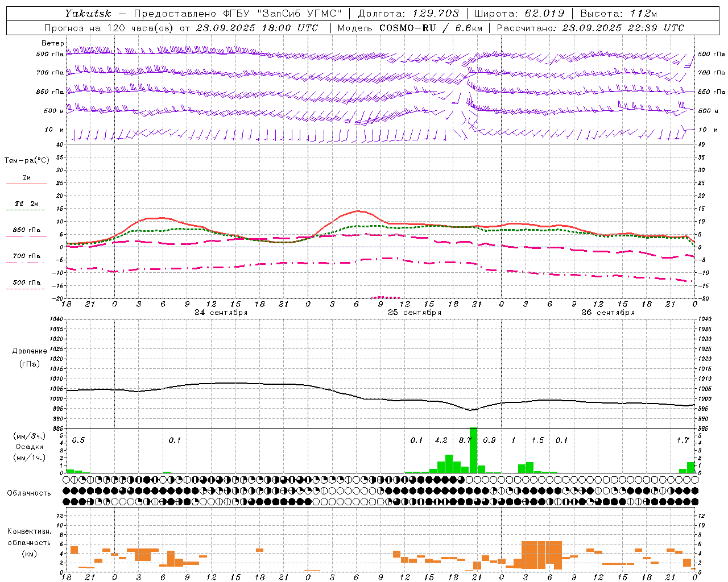728x582 pixels.
Task: Click the '24 сентября' date label
Action: point(221,313)
